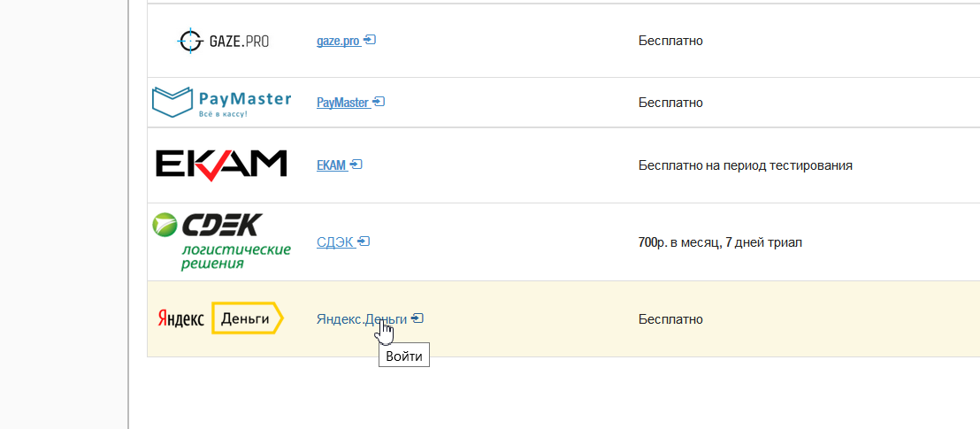The image size is (980, 429).
Task: Open the PayMaster text link
Action: (342, 102)
